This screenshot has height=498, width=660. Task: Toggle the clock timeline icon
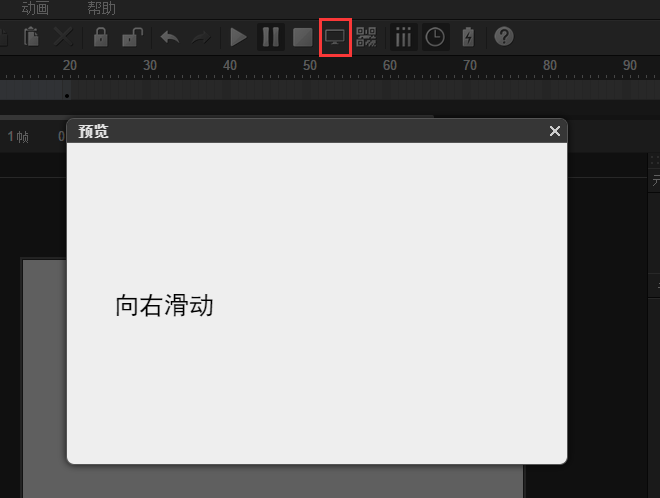pos(435,38)
